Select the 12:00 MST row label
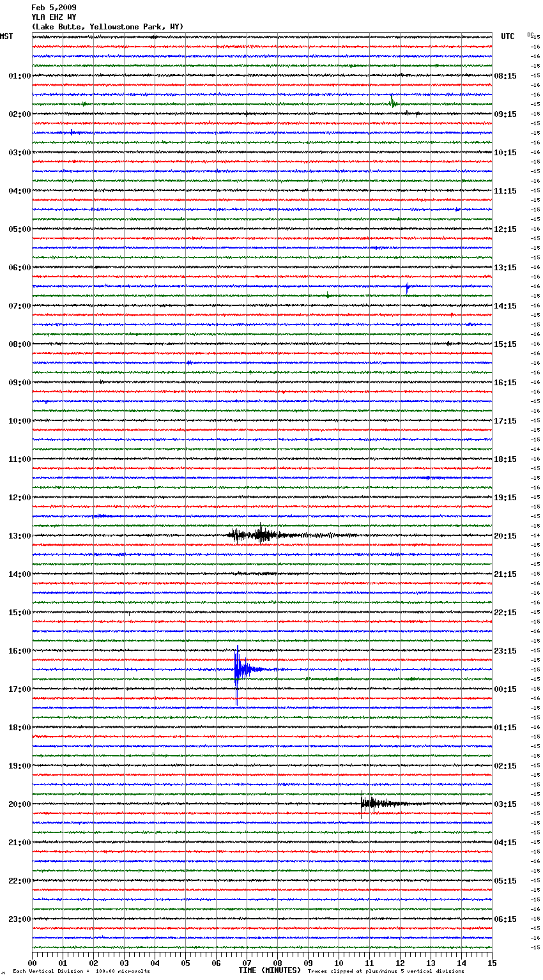The height and width of the screenshot is (980, 543). tap(19, 498)
